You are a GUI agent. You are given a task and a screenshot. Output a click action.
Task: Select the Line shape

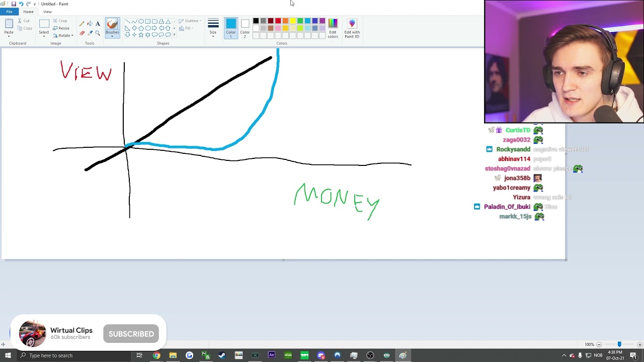click(x=127, y=22)
